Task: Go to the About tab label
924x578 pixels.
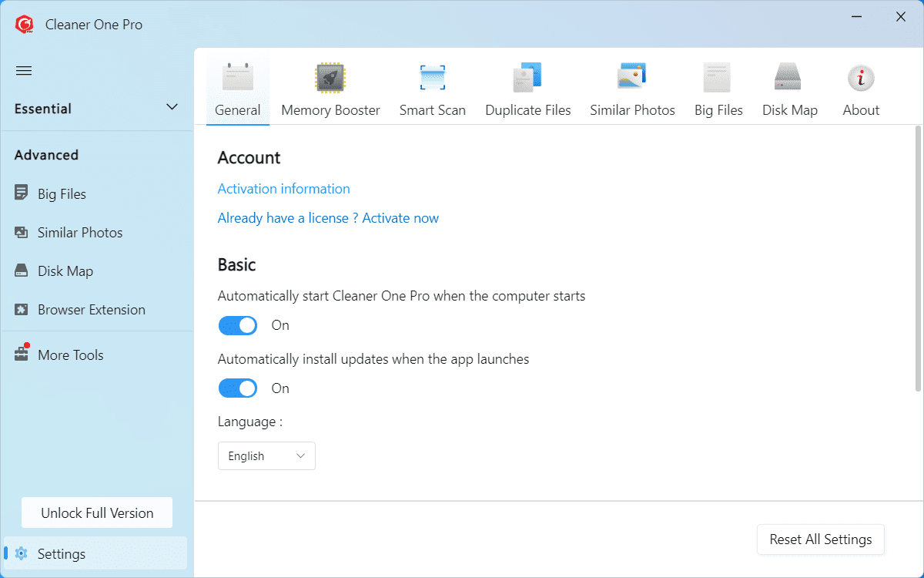Action: coord(861,110)
